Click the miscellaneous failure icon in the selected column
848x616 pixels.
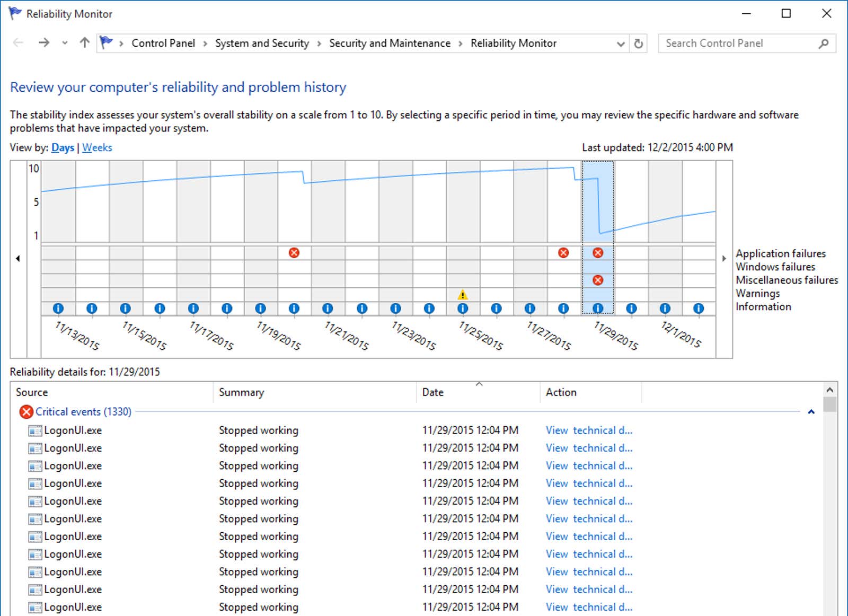pos(598,280)
